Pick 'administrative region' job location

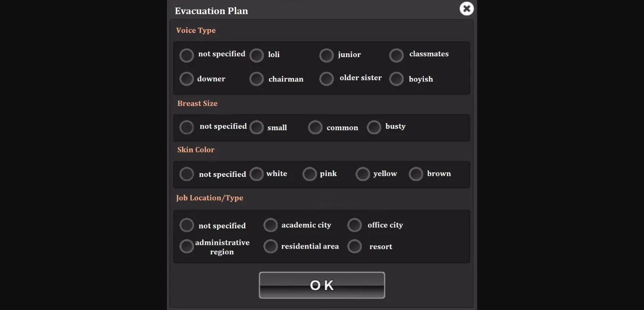pos(187,246)
